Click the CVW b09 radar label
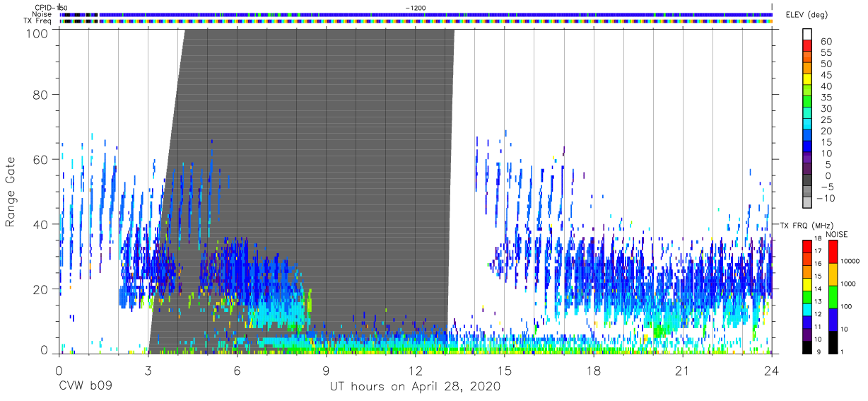Screen dimensions: 868x401 (85, 387)
